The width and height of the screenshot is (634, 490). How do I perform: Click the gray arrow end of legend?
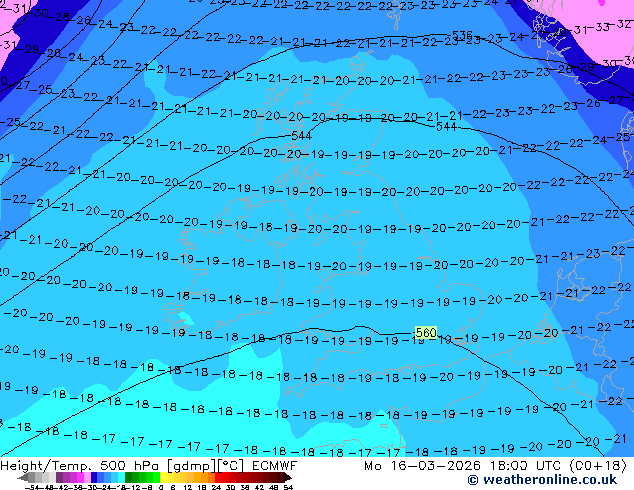pos(23,477)
